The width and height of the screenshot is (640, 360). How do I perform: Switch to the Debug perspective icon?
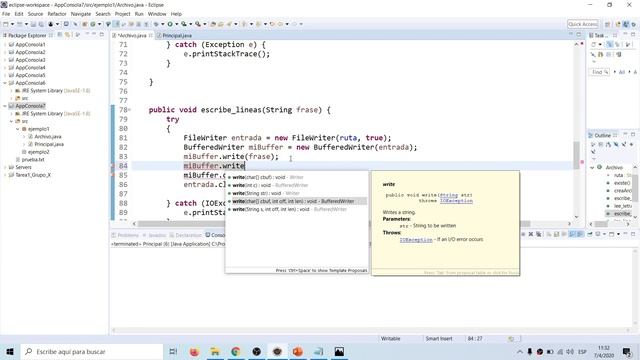tap(633, 24)
